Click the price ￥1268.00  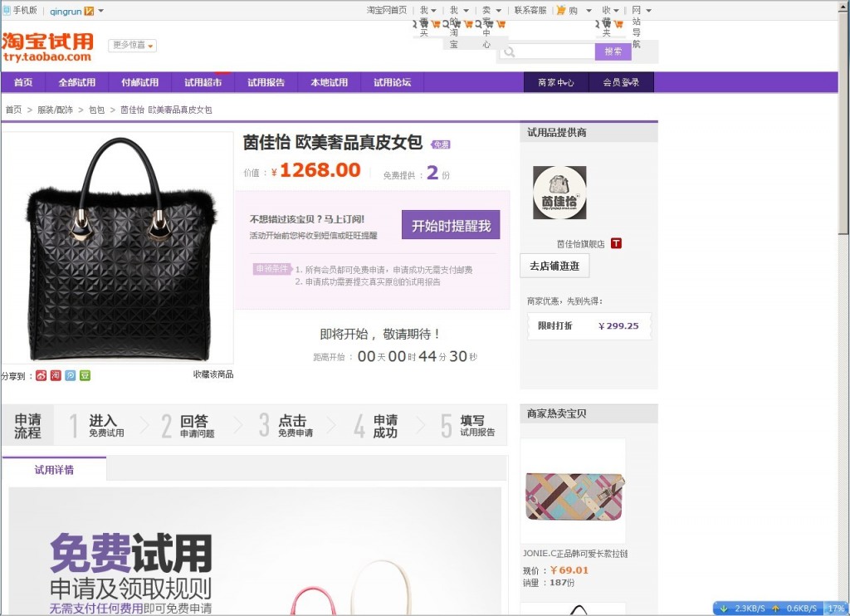coord(316,170)
